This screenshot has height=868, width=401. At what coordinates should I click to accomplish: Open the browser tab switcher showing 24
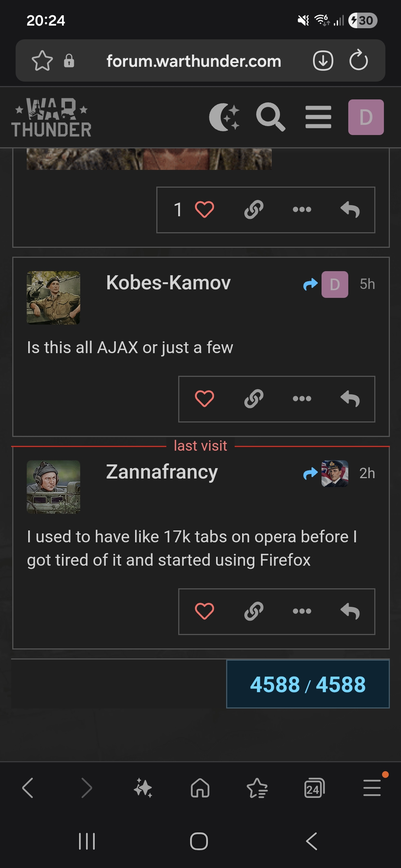pyautogui.click(x=314, y=788)
